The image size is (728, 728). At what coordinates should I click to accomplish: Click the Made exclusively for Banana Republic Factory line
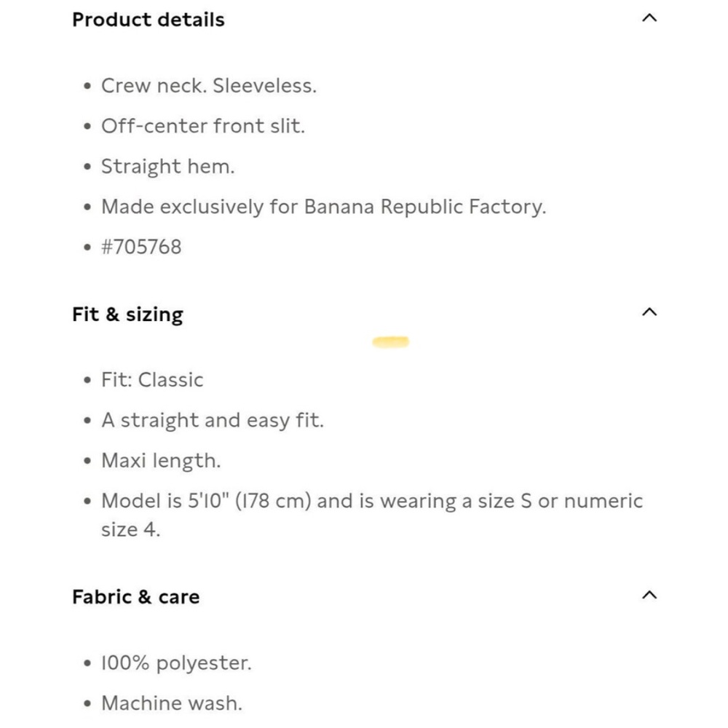coord(324,207)
